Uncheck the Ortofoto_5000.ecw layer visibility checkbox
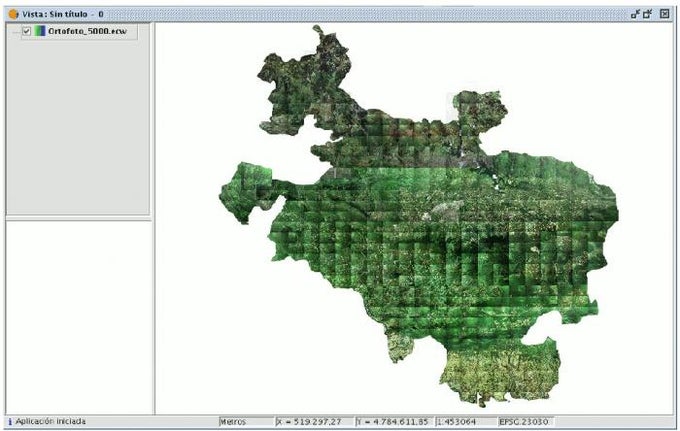 26,31
